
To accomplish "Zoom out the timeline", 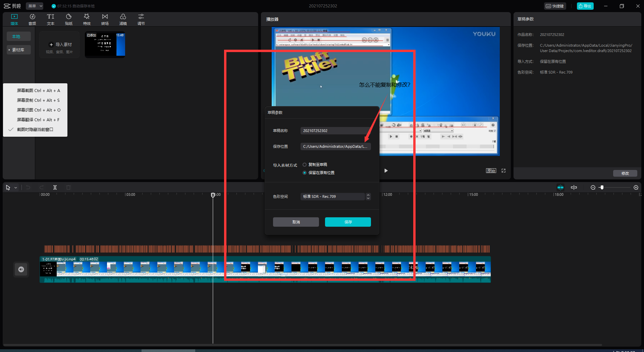I will [593, 187].
